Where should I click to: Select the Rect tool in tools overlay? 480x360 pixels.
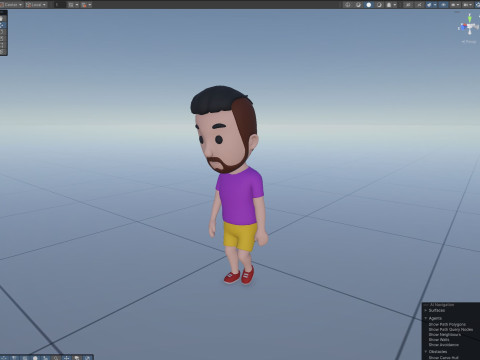3,45
